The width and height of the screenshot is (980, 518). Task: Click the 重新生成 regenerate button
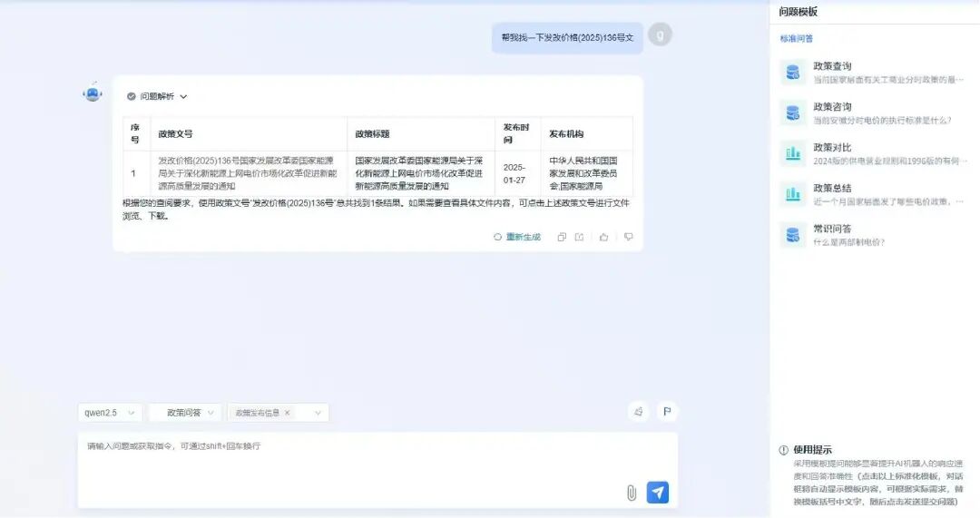(x=517, y=238)
